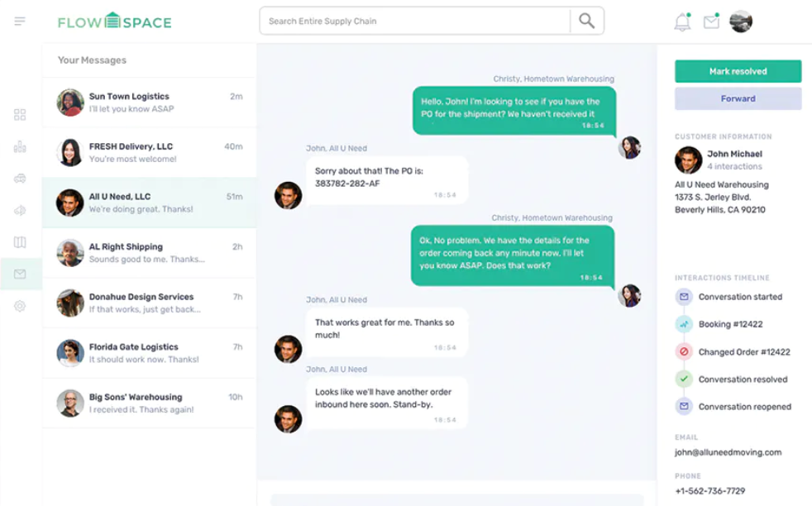Screen dimensions: 812x506
Task: Open the truck shipping sidebar icon
Action: [x=20, y=179]
